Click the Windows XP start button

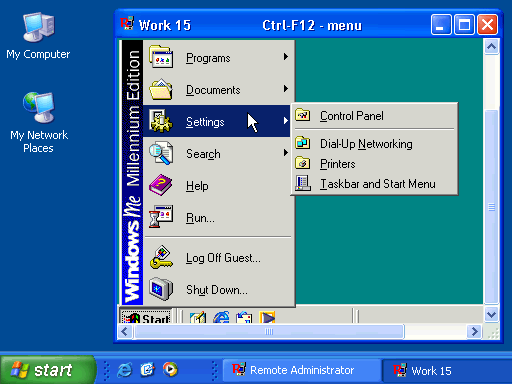(48, 370)
